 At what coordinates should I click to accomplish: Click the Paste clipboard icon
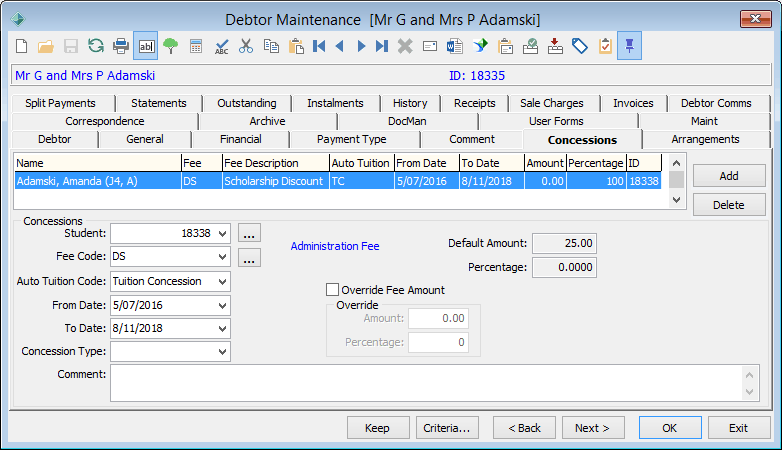tap(296, 46)
